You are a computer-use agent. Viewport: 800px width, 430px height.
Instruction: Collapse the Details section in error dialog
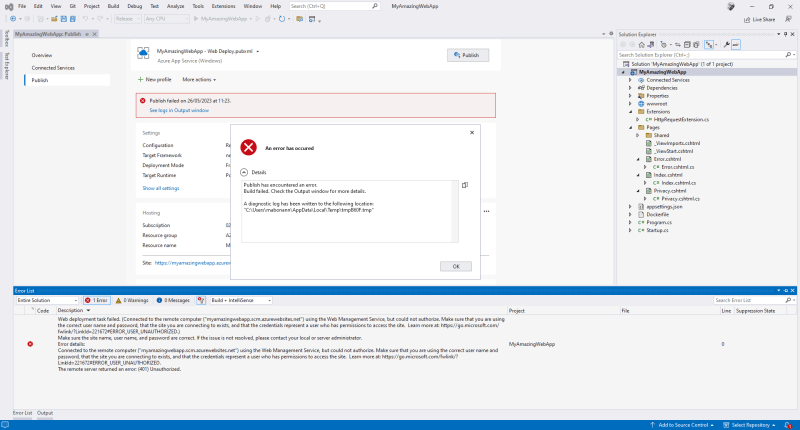(x=244, y=172)
